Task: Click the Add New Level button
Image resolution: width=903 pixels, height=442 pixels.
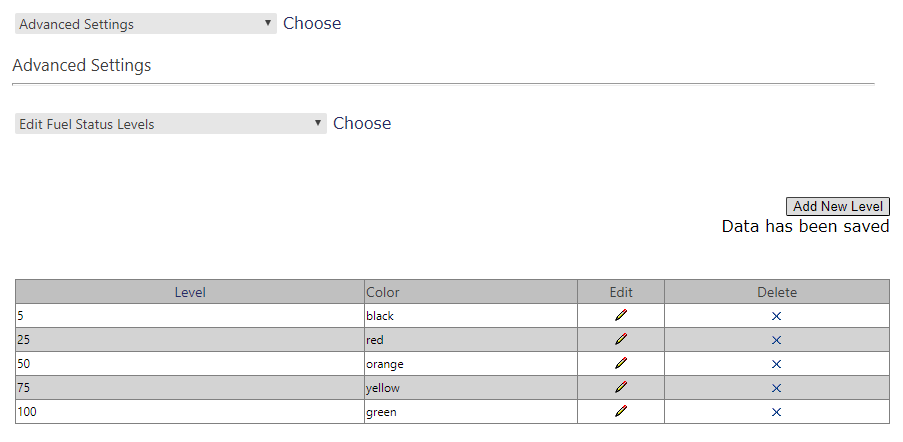Action: (x=838, y=207)
